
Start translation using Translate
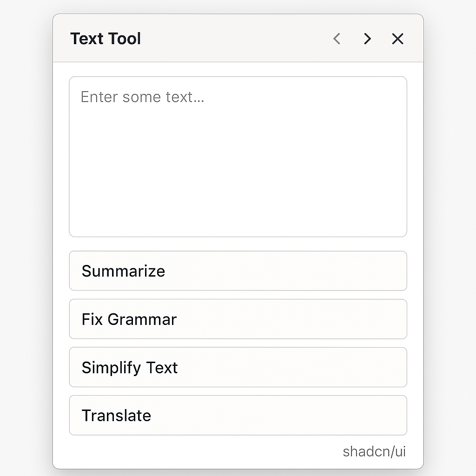[238, 415]
